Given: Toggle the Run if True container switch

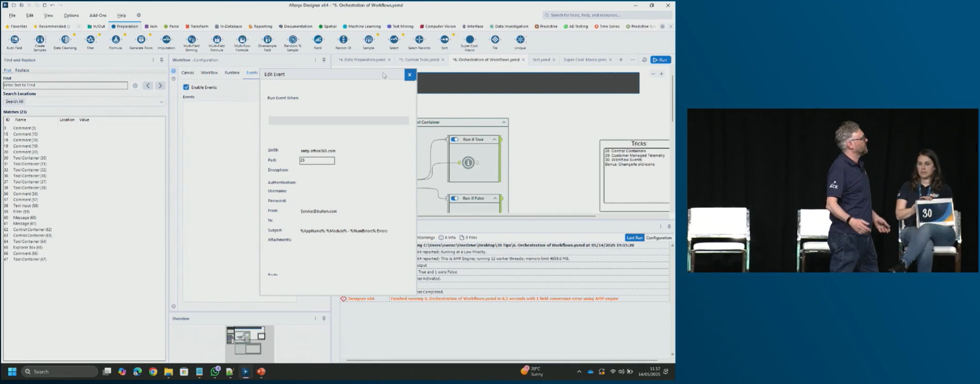Looking at the screenshot, I should [455, 140].
